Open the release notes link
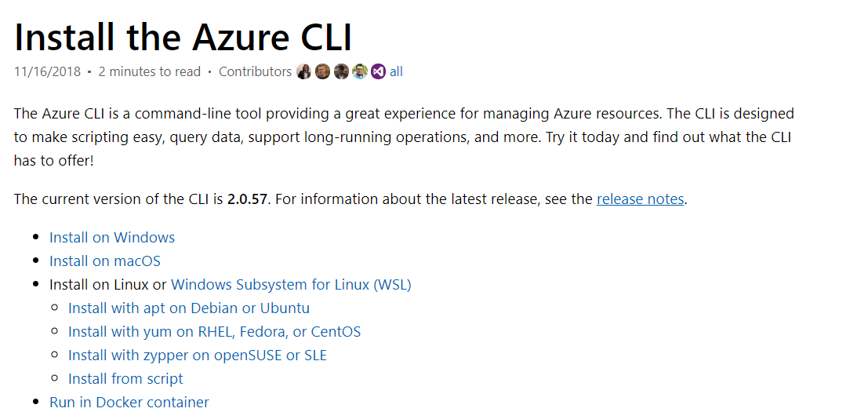868x412 pixels. pyautogui.click(x=640, y=199)
